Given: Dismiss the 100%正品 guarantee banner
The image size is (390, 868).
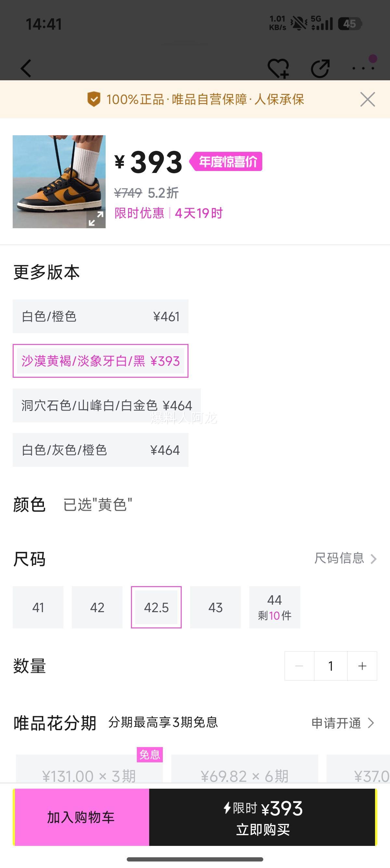Looking at the screenshot, I should [x=368, y=99].
